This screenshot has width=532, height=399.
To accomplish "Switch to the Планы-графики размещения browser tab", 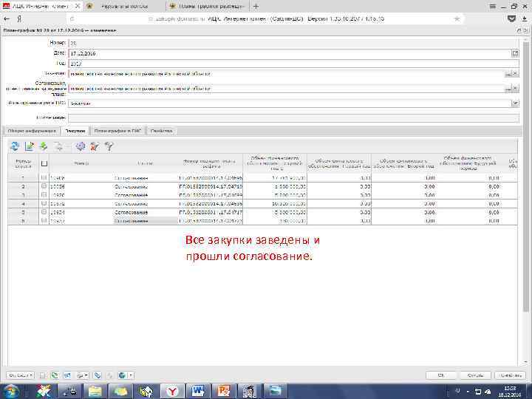I will click(207, 6).
